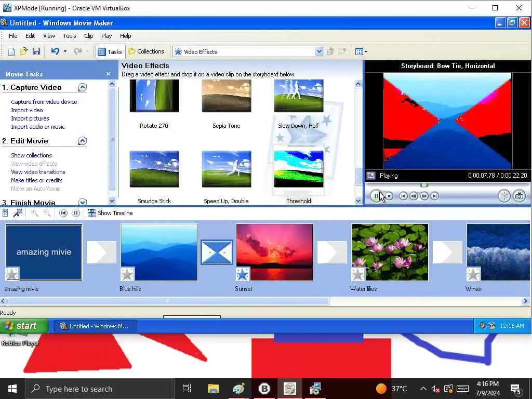Click the monitor Back button

tap(403, 196)
